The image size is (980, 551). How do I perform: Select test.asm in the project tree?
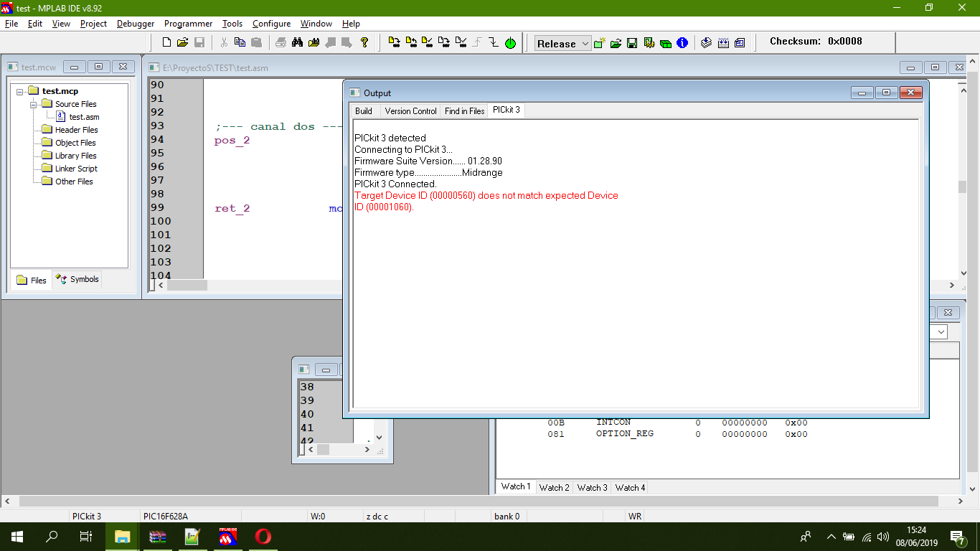[84, 117]
